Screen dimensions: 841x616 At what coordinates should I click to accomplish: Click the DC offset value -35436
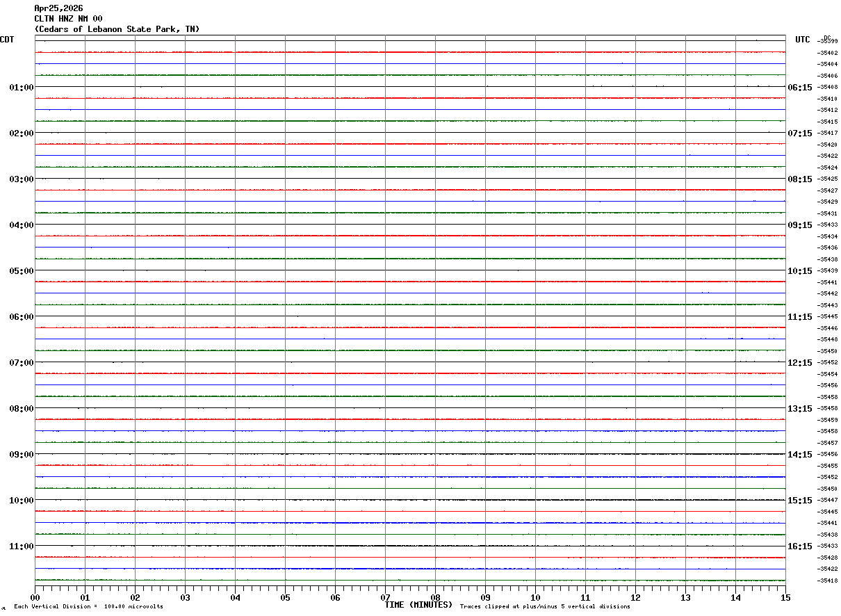click(828, 248)
